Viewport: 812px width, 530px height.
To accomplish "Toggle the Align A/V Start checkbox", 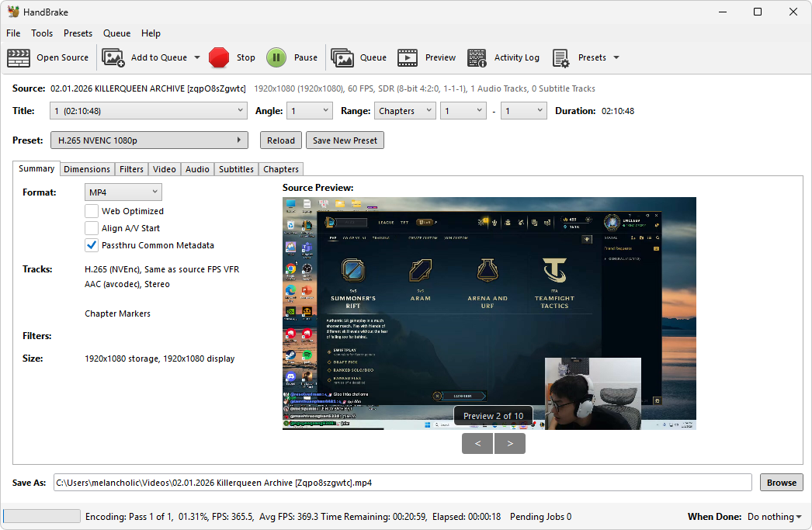I will point(92,228).
